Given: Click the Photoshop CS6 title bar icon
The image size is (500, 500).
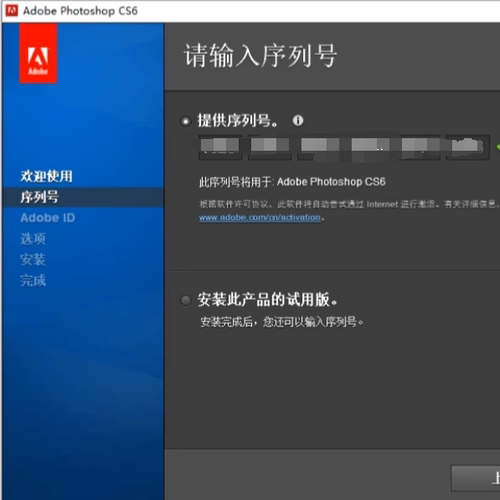Looking at the screenshot, I should click(12, 10).
